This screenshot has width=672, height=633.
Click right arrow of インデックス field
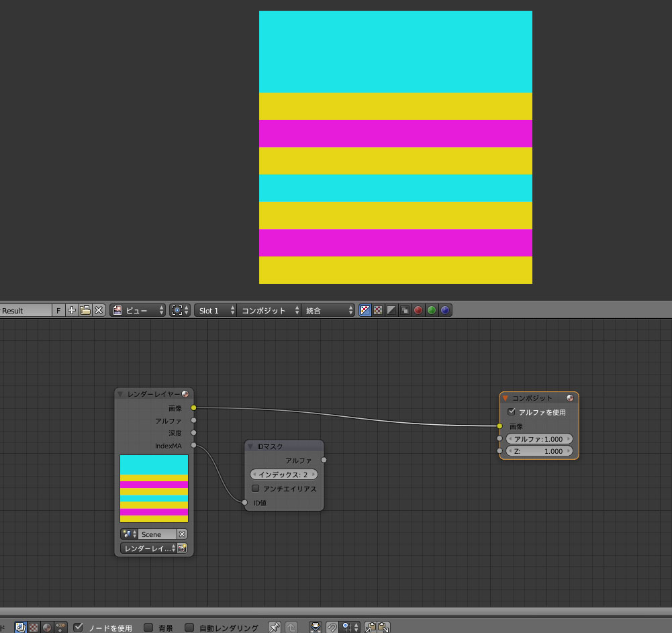314,475
